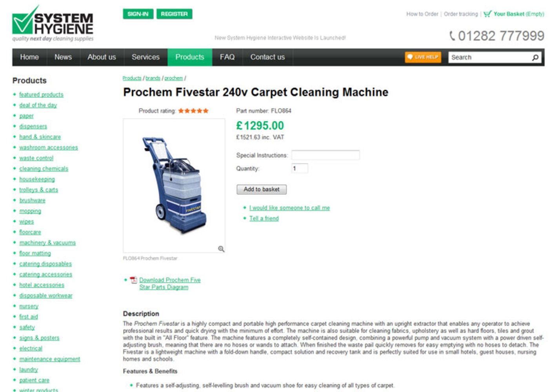Viewport: 549px width, 392px height.
Task: Click the System Hygiene logo
Action: click(53, 24)
